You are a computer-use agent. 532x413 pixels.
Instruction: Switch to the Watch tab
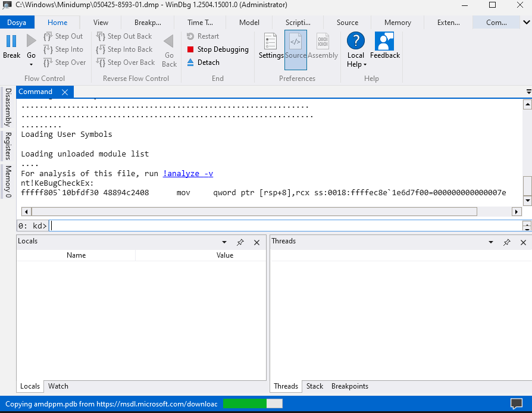tap(58, 386)
